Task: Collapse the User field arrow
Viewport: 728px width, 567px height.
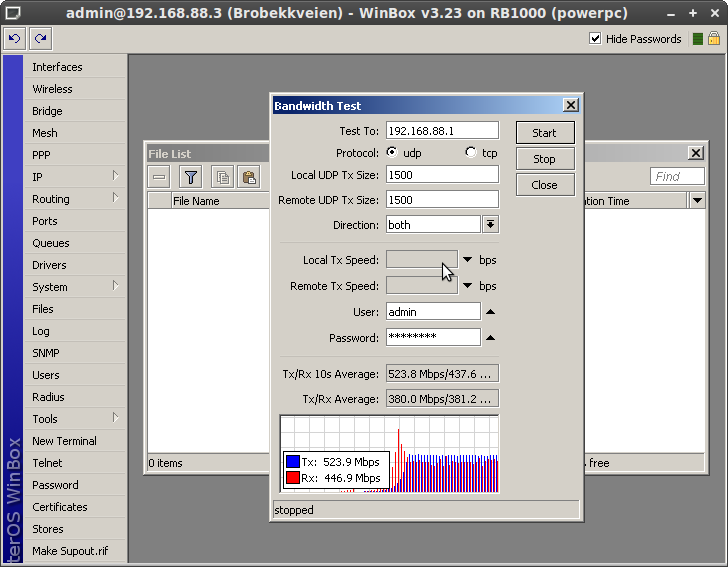Action: click(x=490, y=312)
